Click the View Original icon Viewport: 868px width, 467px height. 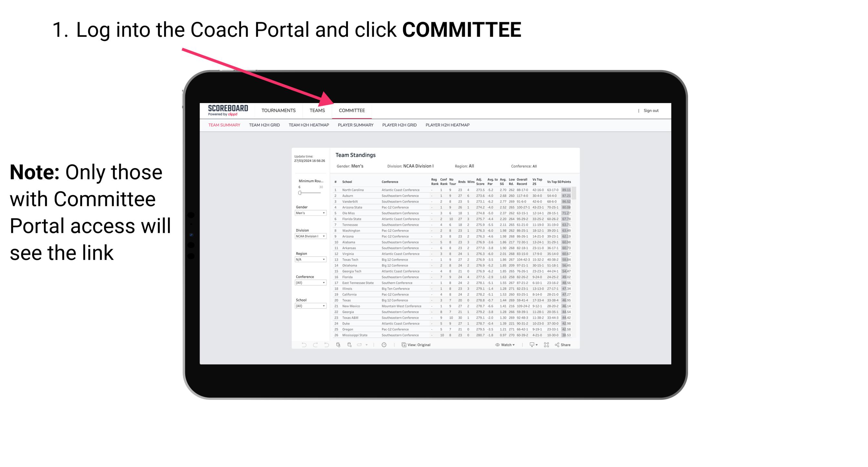coord(403,345)
